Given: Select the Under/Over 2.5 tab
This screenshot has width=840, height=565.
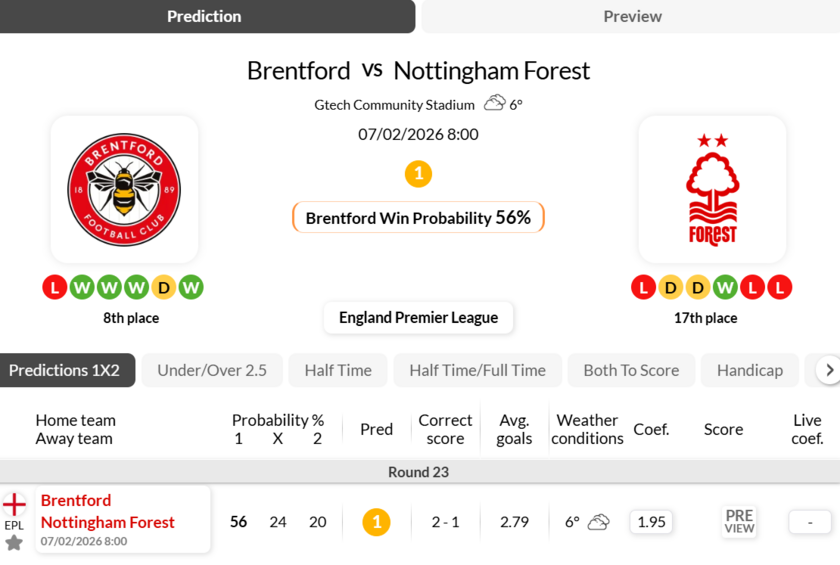Looking at the screenshot, I should point(212,370).
